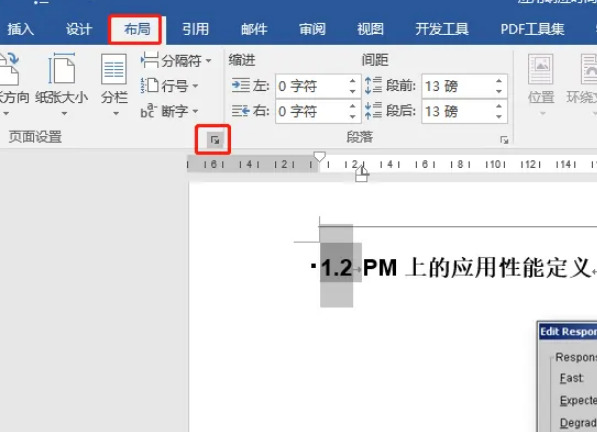The height and width of the screenshot is (432, 597).
Task: Open the 纸张大小 paper size menu
Action: click(x=62, y=84)
